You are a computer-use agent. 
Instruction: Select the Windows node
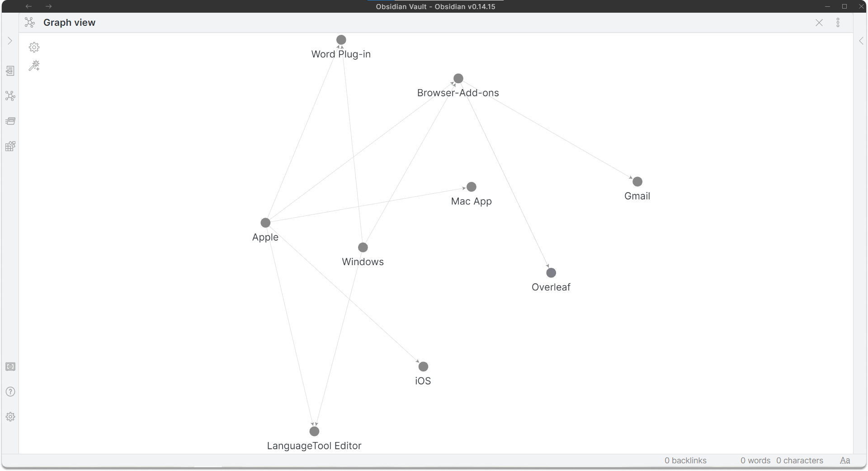click(x=363, y=247)
